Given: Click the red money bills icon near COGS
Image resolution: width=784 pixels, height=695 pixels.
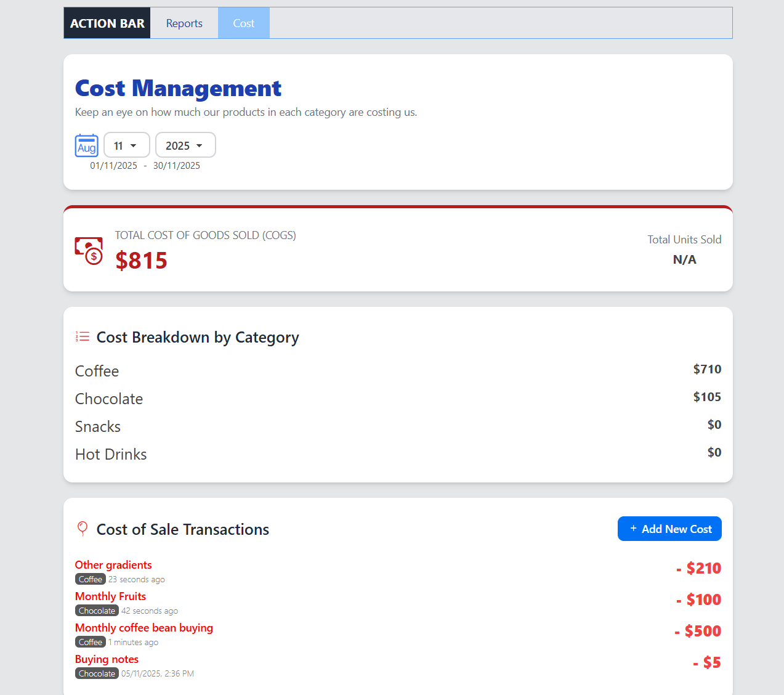Looking at the screenshot, I should tap(88, 250).
